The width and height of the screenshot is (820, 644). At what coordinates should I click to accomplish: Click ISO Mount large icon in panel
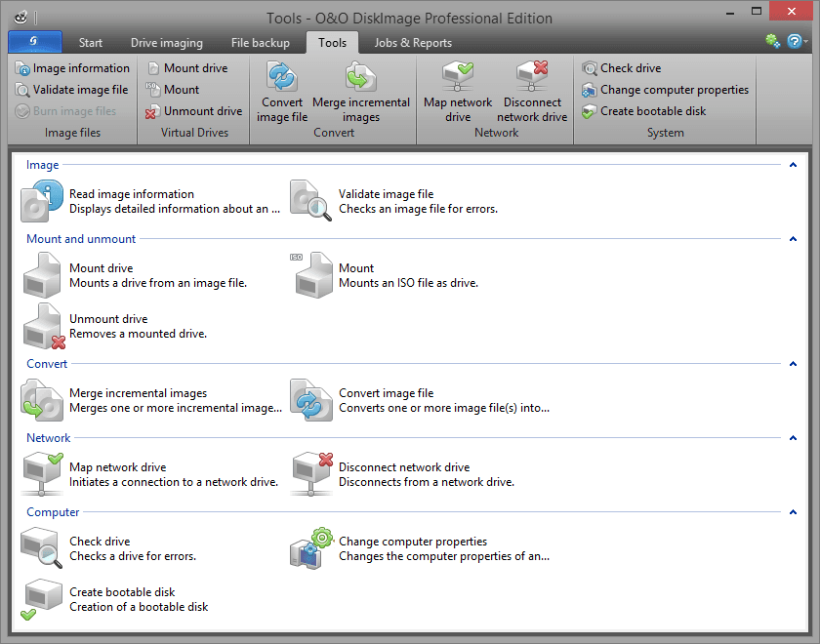click(x=311, y=275)
